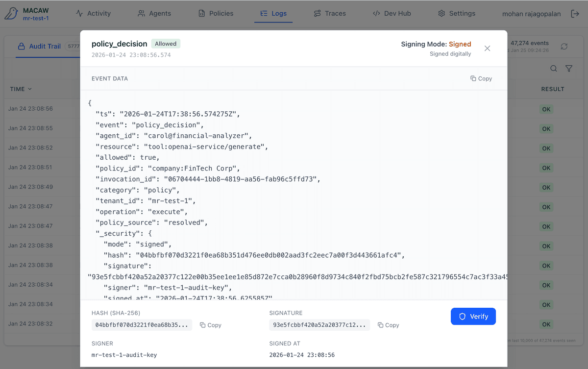Navigate to Dev Hub
Viewport: 588px width, 369px height.
pyautogui.click(x=392, y=13)
